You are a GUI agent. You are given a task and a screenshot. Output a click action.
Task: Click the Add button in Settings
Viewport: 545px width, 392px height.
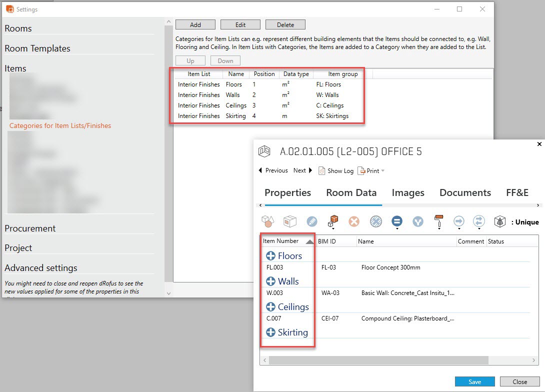click(x=195, y=24)
